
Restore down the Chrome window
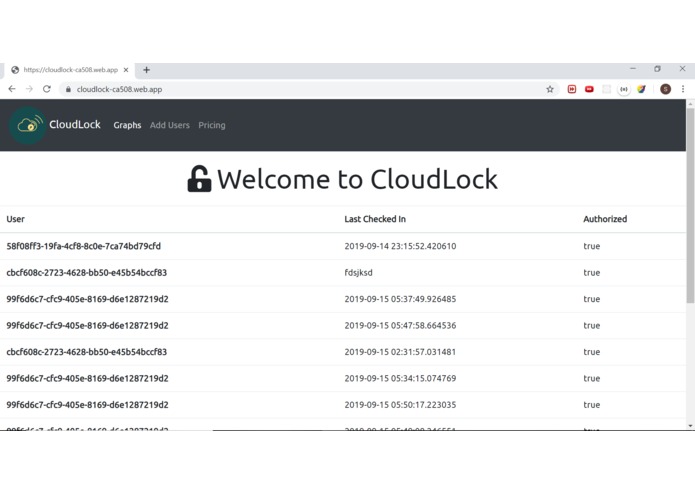pyautogui.click(x=657, y=69)
